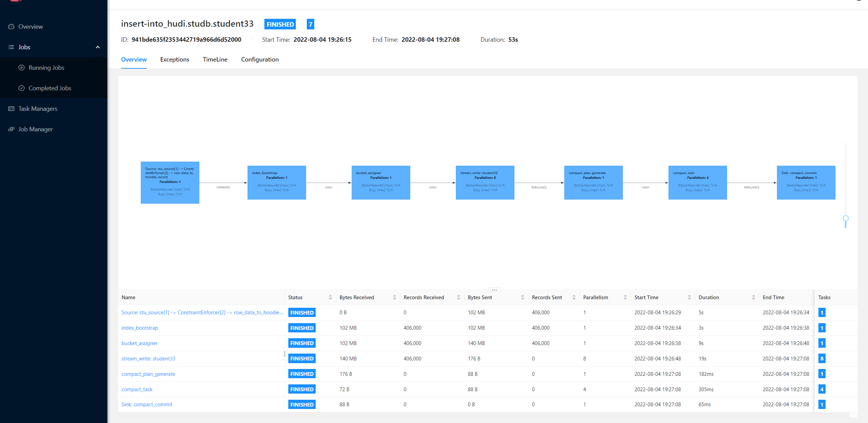Click the stream_write tasks badge showing 8
The width and height of the screenshot is (868, 423).
821,358
